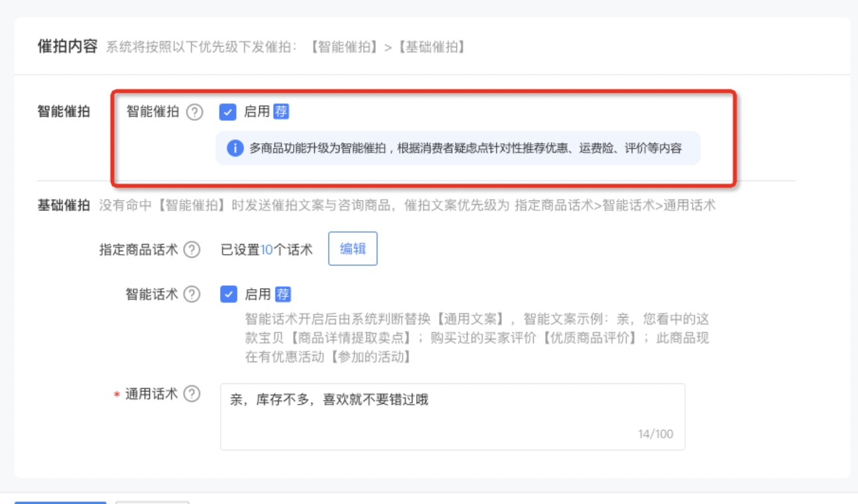Click the help icon next to 通用话术
Screen dimensions: 858x504
(x=192, y=394)
